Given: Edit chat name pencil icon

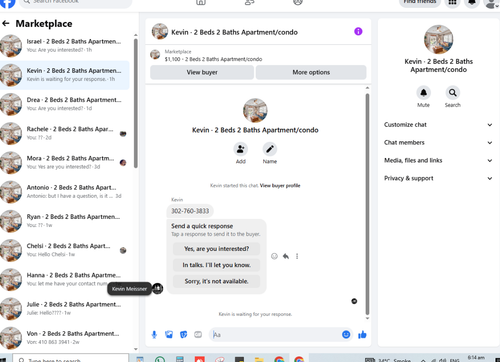Looking at the screenshot, I should (270, 149).
